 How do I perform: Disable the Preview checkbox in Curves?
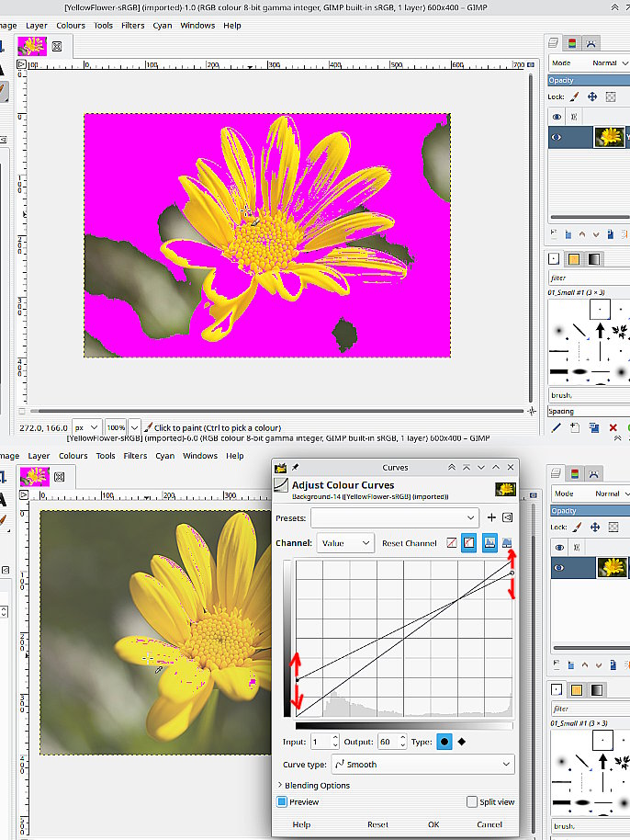point(283,801)
